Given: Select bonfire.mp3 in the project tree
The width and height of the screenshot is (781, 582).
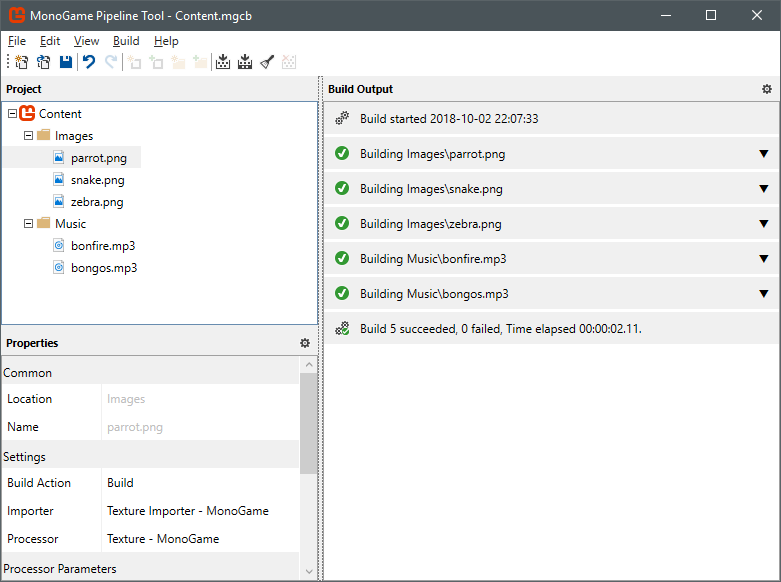Looking at the screenshot, I should 103,246.
